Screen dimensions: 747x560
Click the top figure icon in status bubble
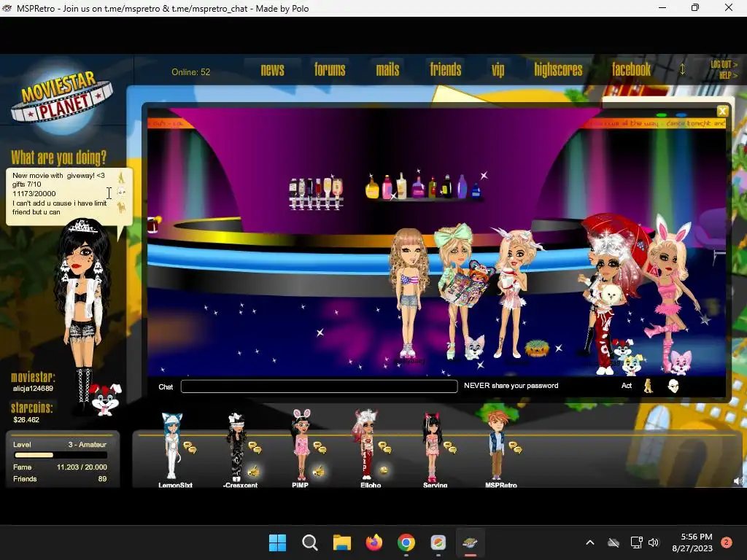point(121,177)
